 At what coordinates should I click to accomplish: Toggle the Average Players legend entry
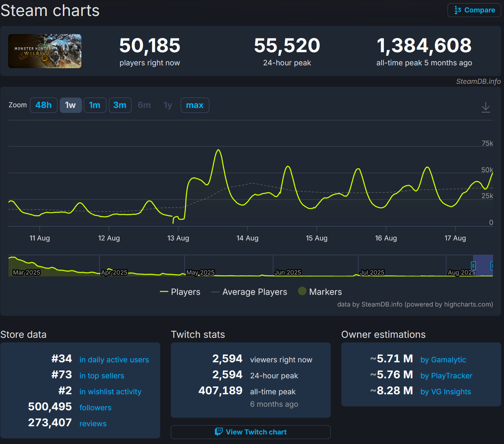pyautogui.click(x=249, y=292)
